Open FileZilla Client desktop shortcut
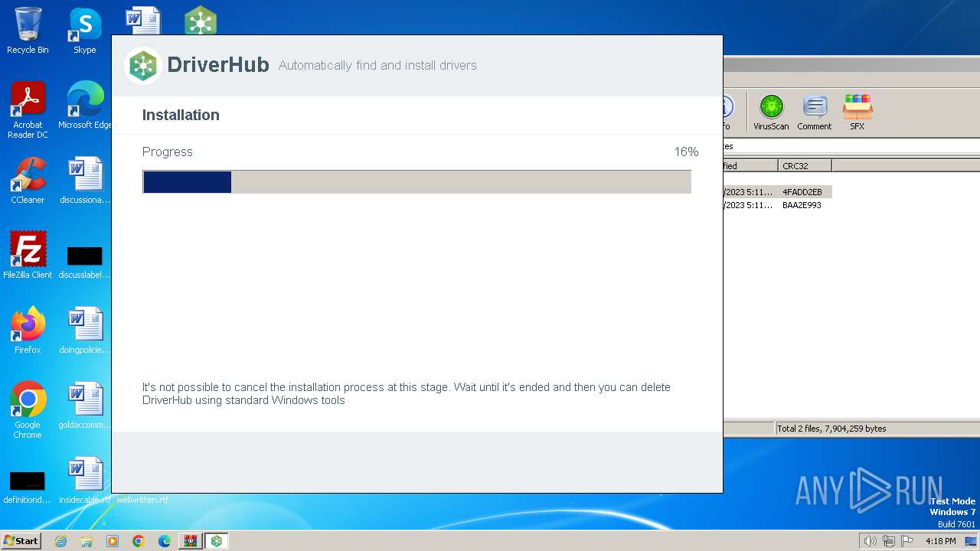 coord(28,256)
